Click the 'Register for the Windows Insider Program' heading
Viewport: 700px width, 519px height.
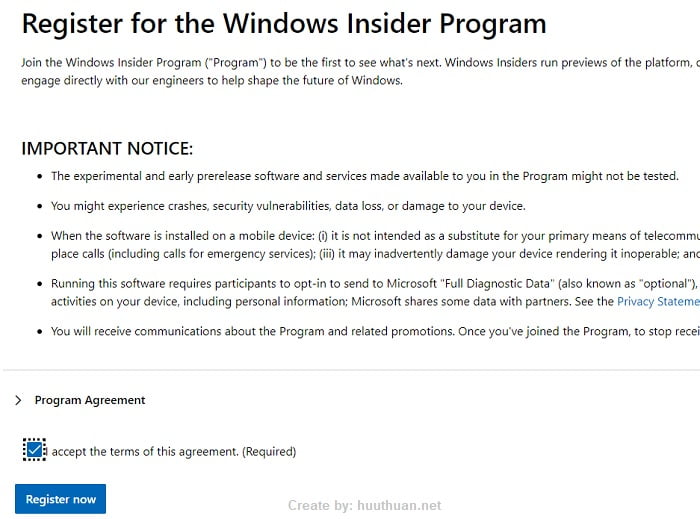[x=284, y=24]
